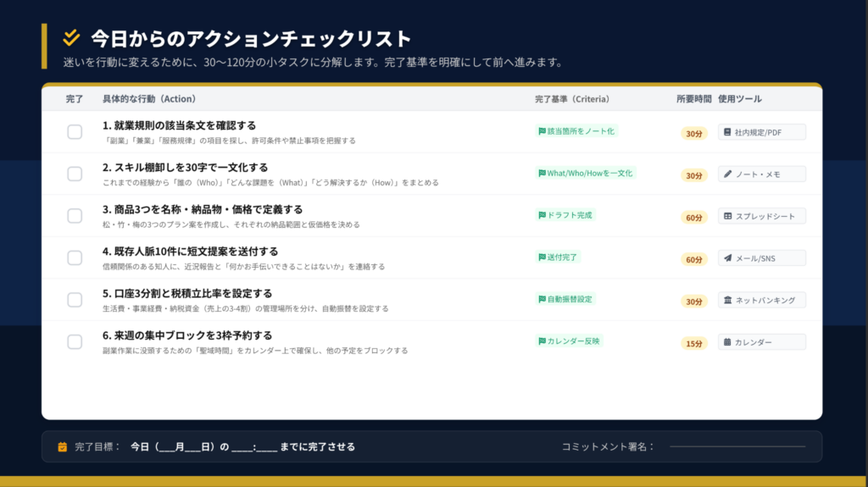This screenshot has height=487, width=868.
Task: Check the box for 就業規則の該当条文を確認する
Action: point(75,132)
